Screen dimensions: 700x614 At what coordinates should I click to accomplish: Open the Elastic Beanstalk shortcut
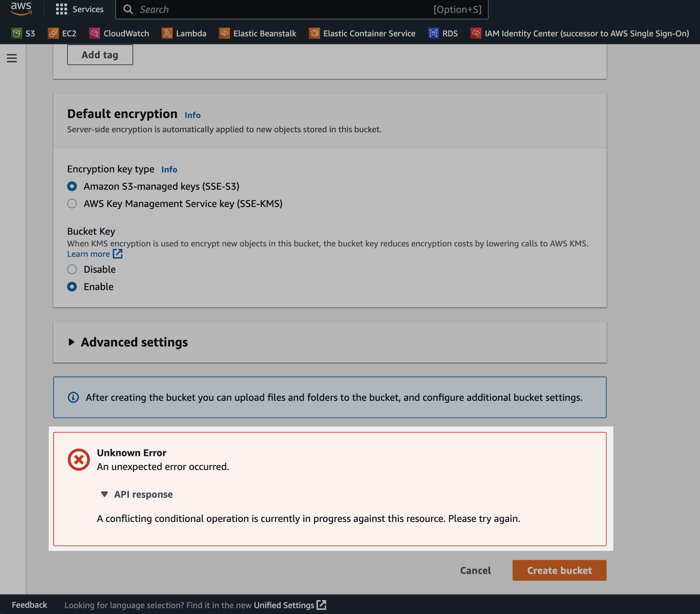(x=258, y=34)
